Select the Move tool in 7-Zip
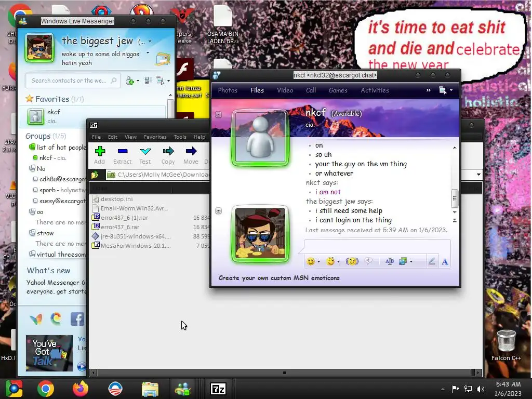This screenshot has width=532, height=399. (191, 155)
